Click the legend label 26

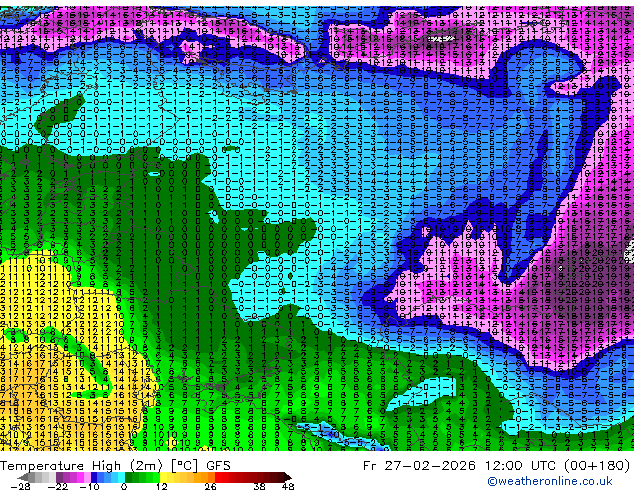coord(210,486)
